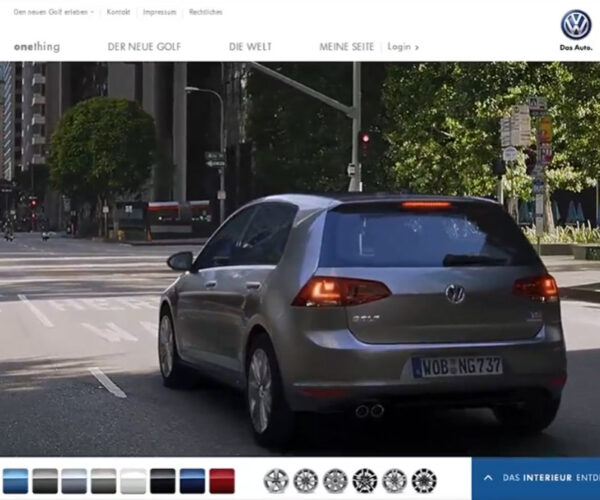
Task: Open the Rechtliches link
Action: 205,12
